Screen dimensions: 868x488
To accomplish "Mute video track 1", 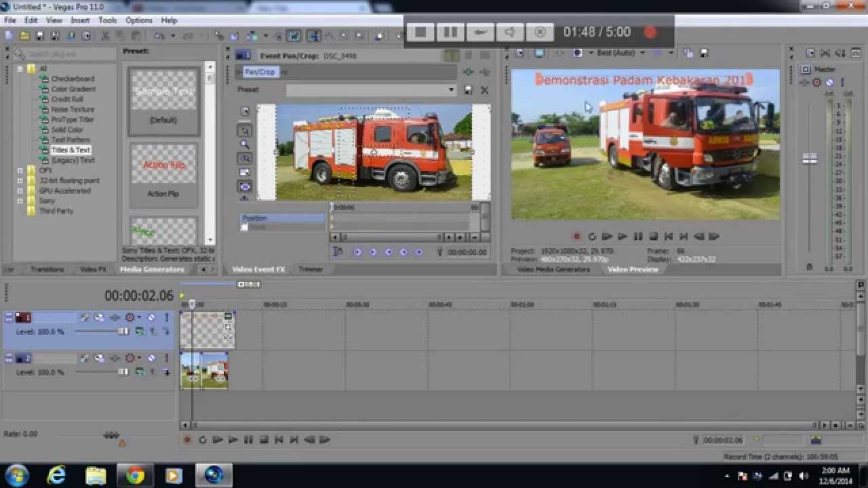I will pos(151,317).
